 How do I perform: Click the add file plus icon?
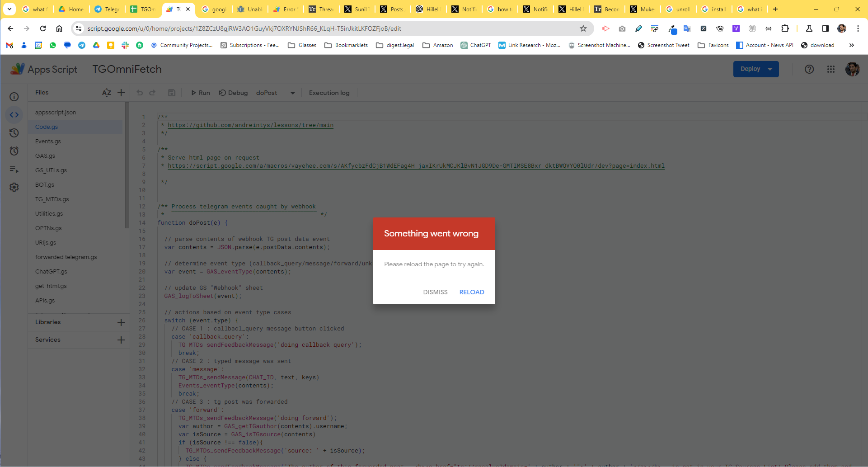pyautogui.click(x=121, y=93)
